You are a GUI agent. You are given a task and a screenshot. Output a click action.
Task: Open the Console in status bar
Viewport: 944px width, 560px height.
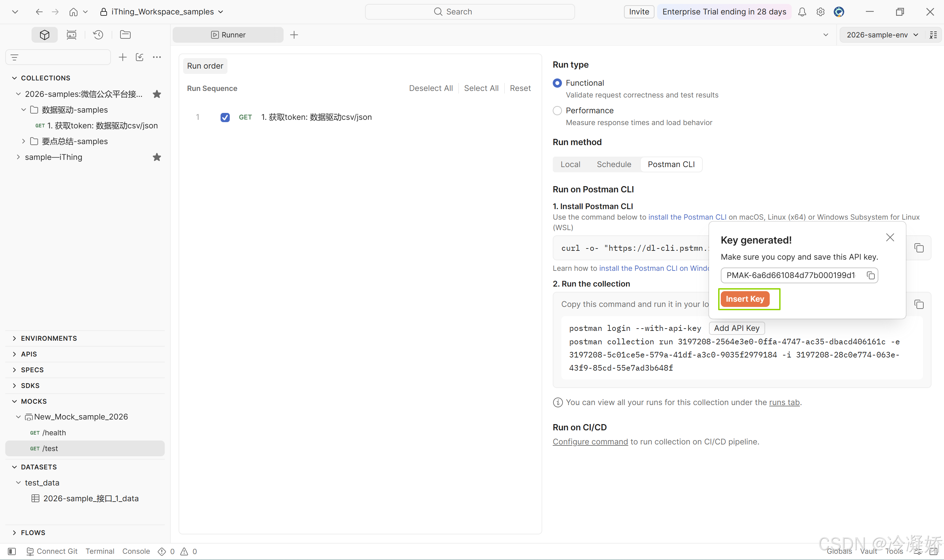pos(136,551)
